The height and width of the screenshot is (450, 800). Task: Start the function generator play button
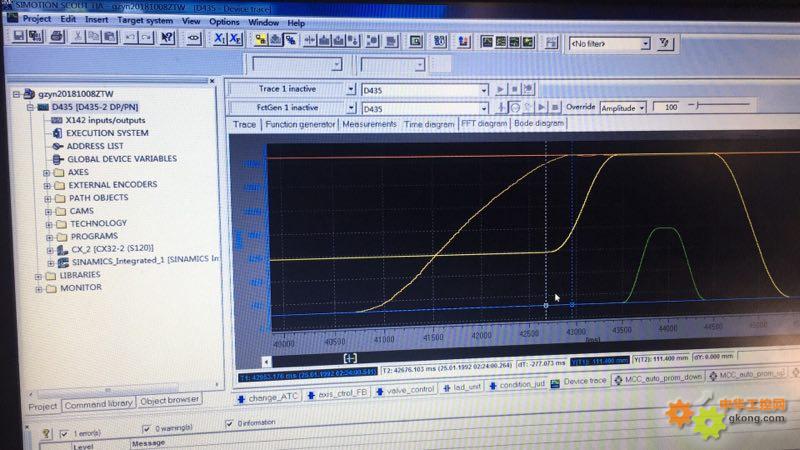tap(542, 107)
